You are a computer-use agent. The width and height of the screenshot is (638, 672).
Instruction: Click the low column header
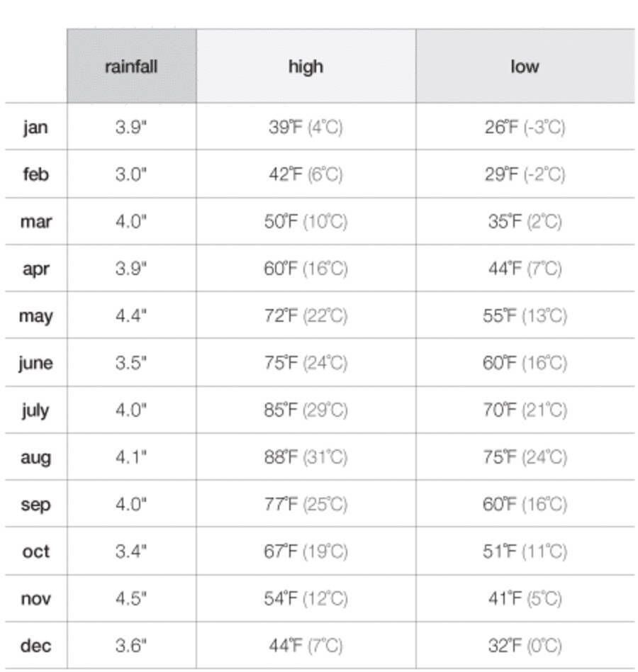point(525,67)
